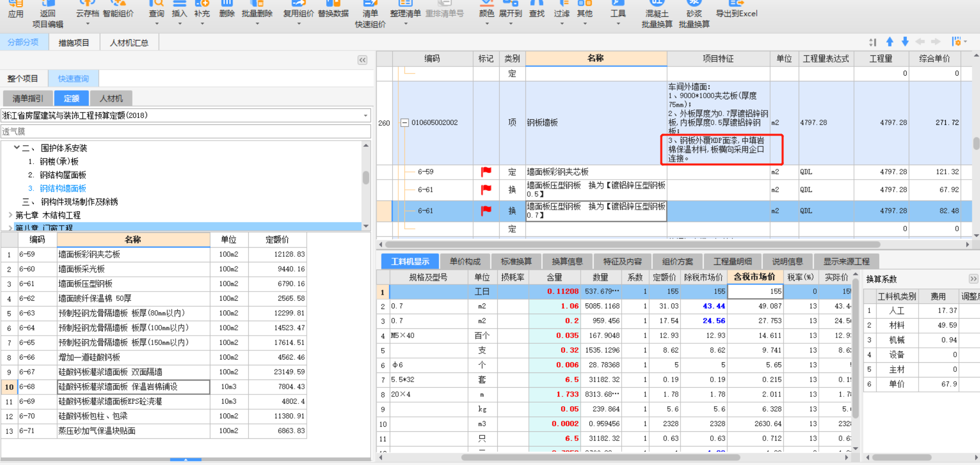Open the 查询 dropdown in toolbar

point(157,24)
